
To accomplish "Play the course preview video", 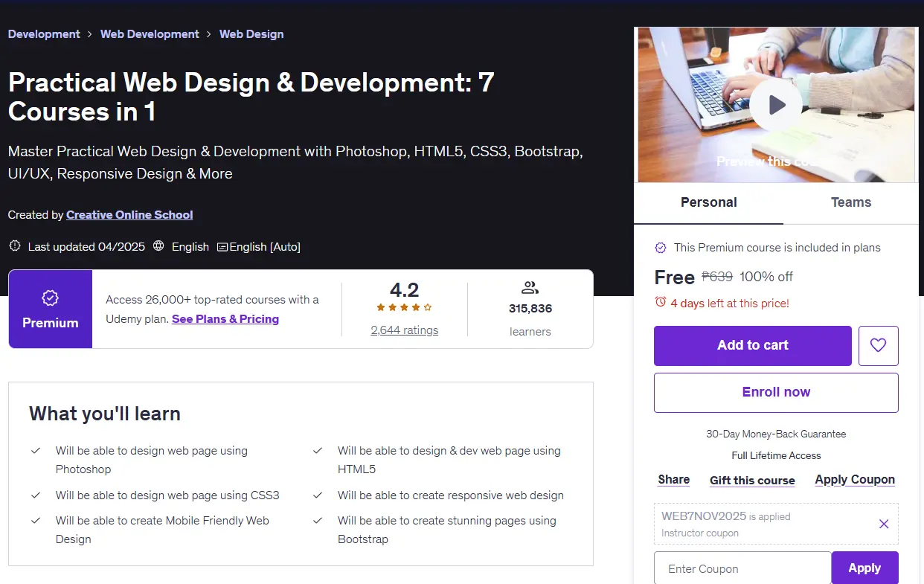I will (x=776, y=105).
